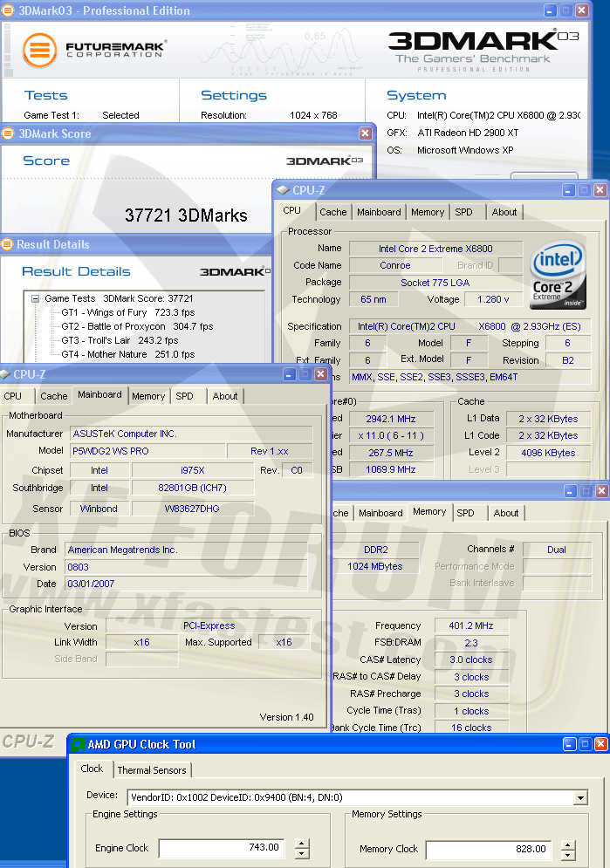Click the American Megatrends Inc. BIOS brand

(186, 550)
